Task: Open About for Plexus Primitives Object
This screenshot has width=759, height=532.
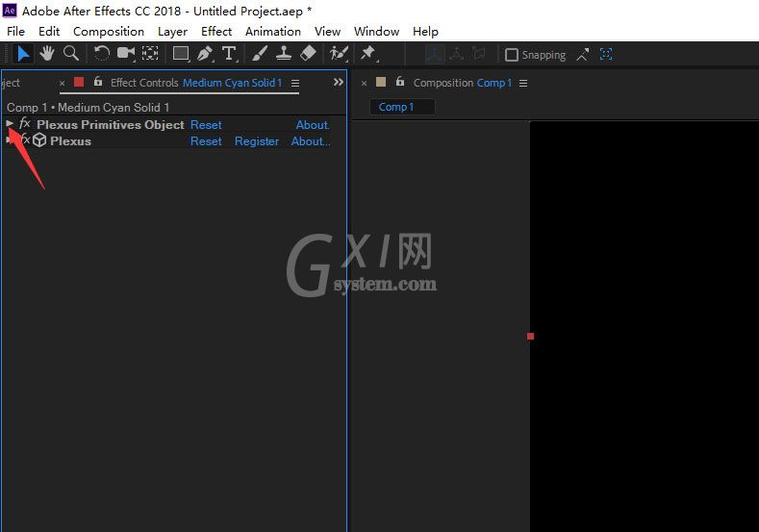Action: coord(313,125)
